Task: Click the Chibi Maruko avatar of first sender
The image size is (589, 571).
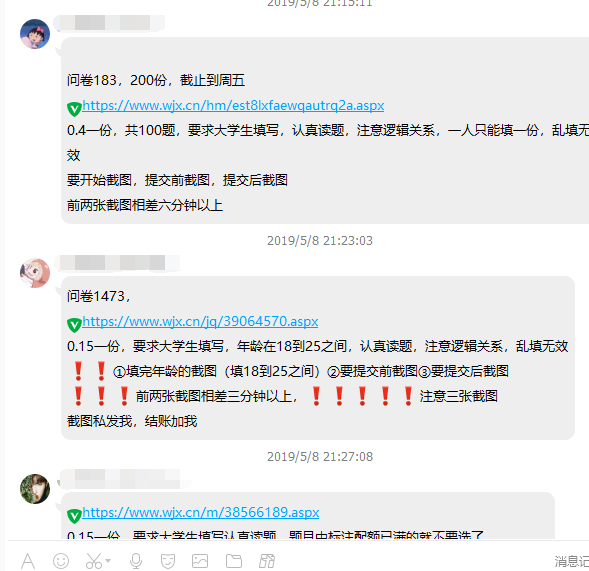Action: 35,34
